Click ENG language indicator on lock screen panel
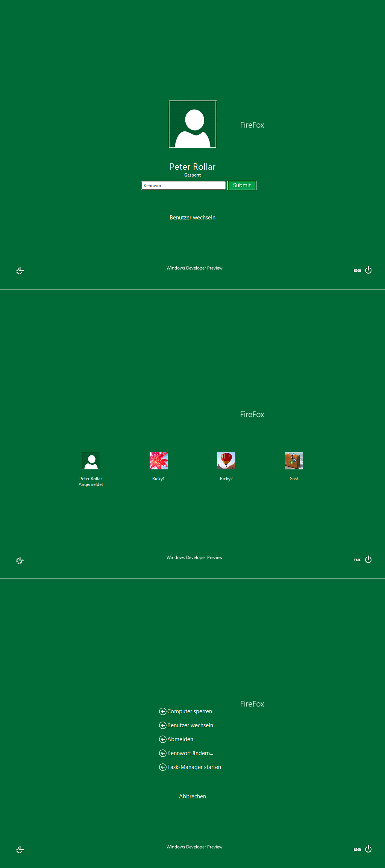This screenshot has height=868, width=385. [357, 271]
